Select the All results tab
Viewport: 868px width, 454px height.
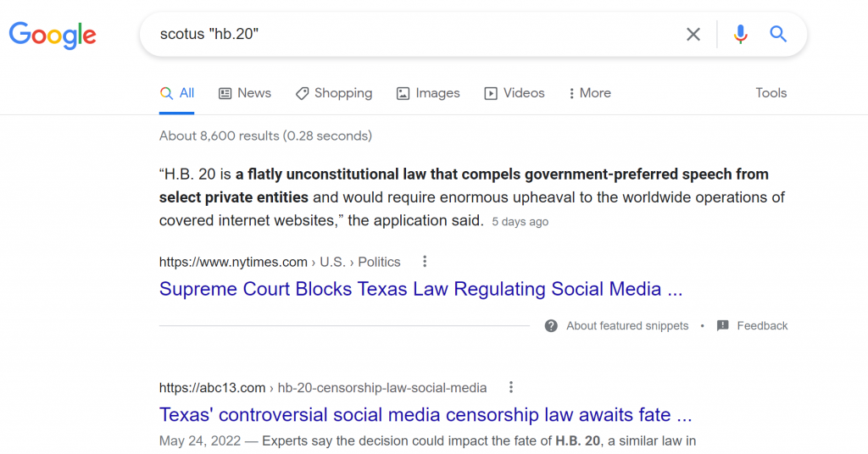pyautogui.click(x=176, y=93)
